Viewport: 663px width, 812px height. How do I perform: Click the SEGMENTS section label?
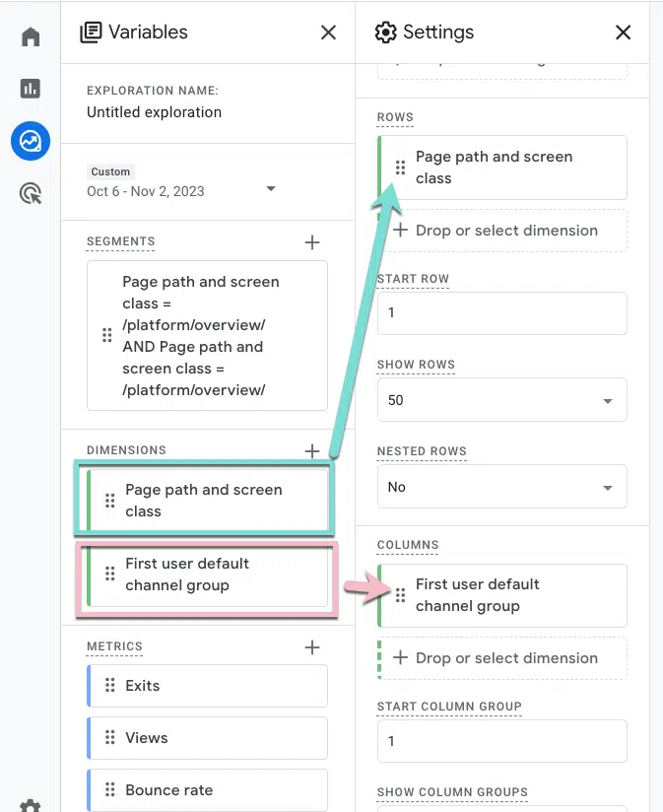[120, 241]
